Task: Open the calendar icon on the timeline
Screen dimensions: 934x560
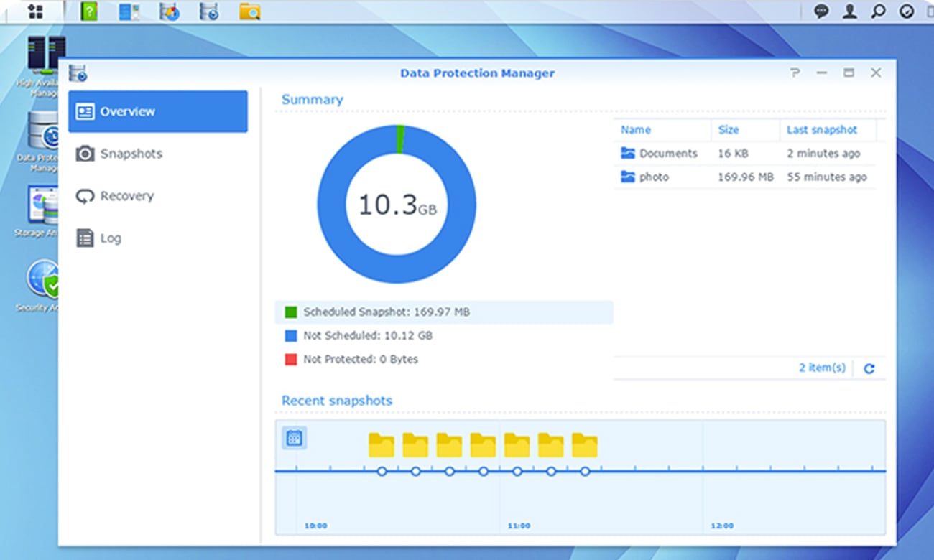Action: (x=294, y=438)
